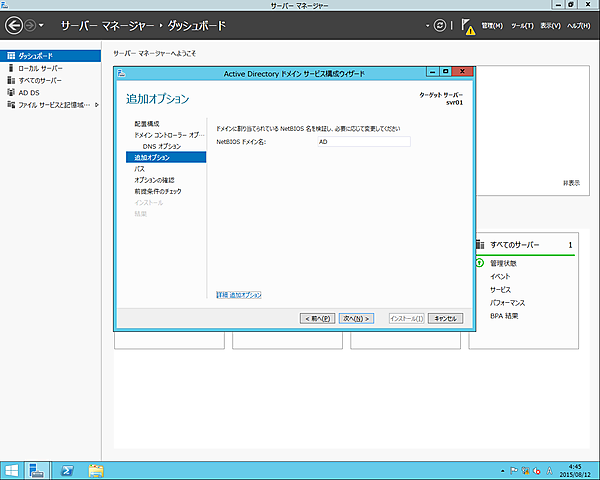Select AD DS in the sidebar
Viewport: 600px width, 480px height.
pos(29,92)
